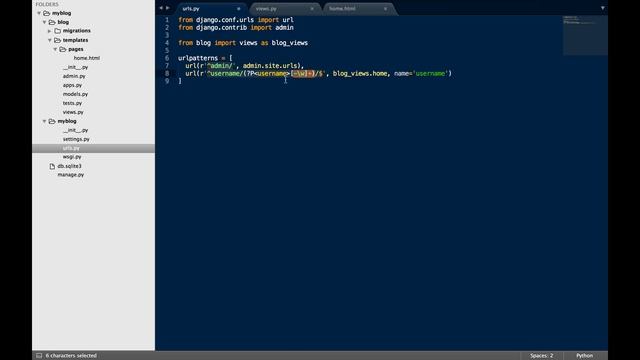Click 'blog_views' alias on line 4
This screenshot has height=360, width=640.
pos(290,43)
